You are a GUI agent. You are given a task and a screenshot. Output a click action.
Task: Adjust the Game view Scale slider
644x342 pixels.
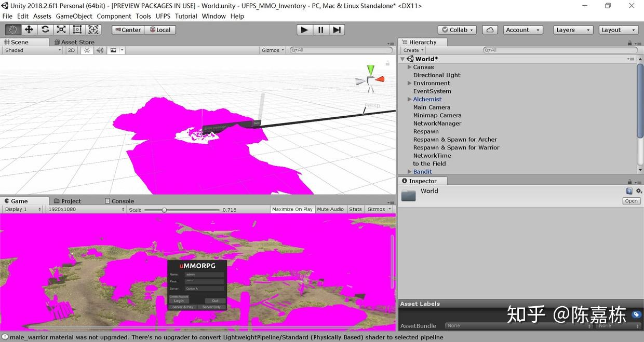click(x=165, y=209)
